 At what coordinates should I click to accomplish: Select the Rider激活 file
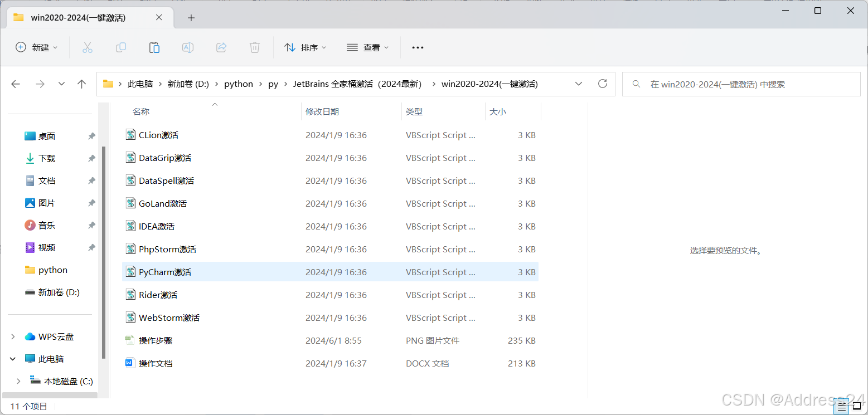(x=330, y=295)
